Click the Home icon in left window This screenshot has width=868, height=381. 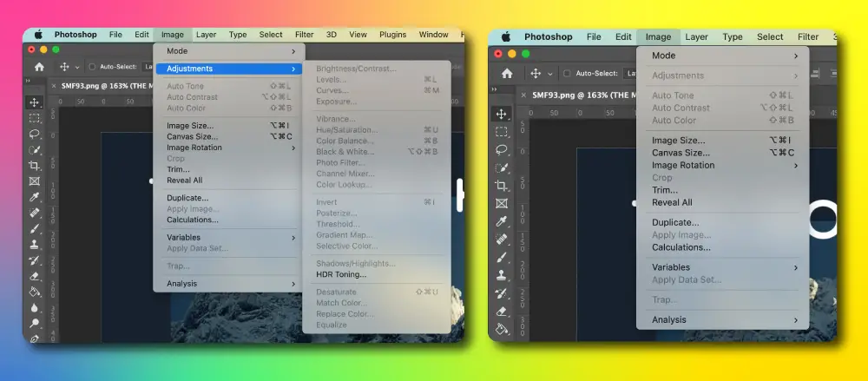coord(39,67)
